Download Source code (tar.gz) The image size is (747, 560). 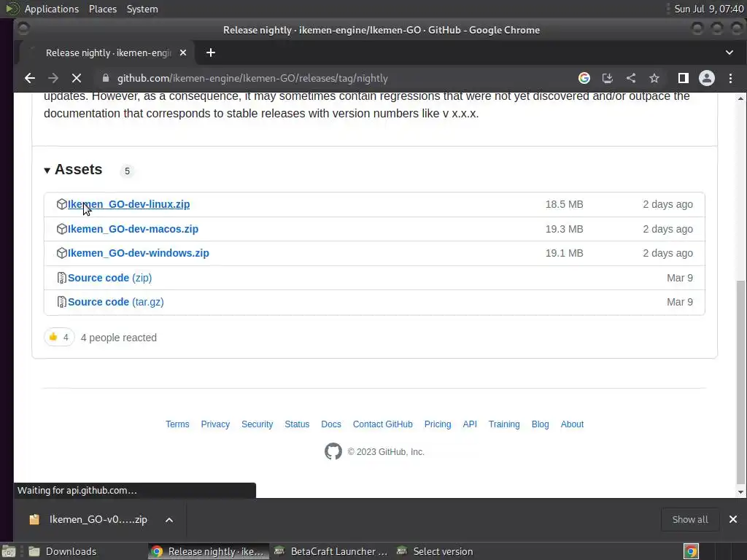pyautogui.click(x=116, y=302)
